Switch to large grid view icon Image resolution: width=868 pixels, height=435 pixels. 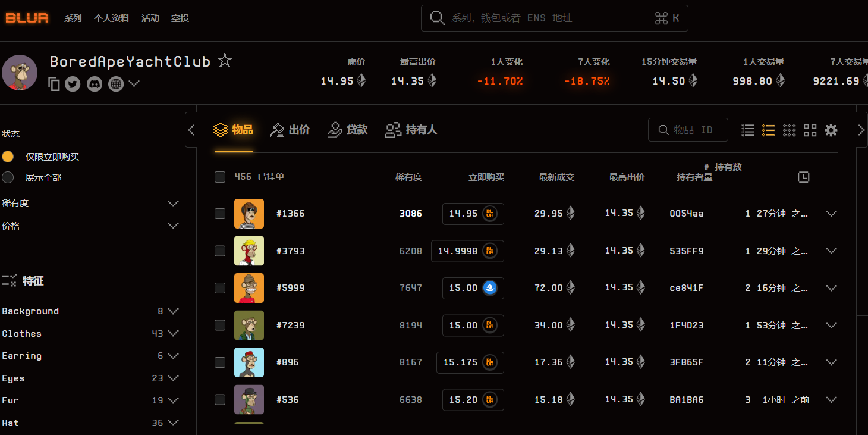810,130
